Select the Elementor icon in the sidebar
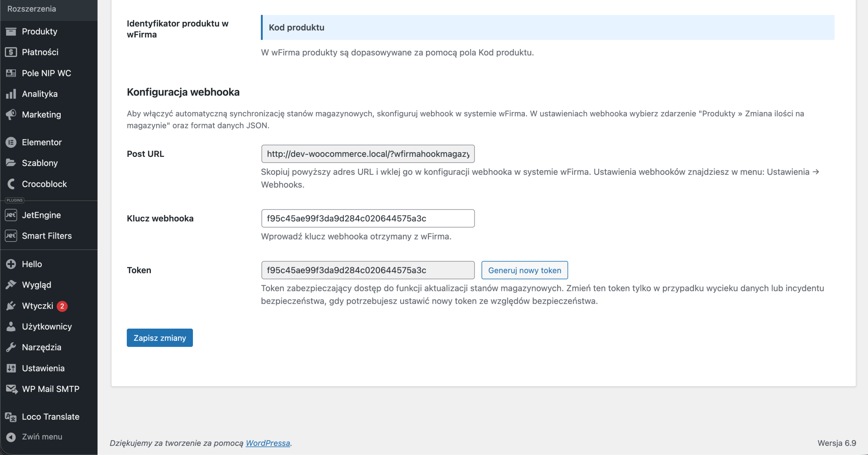This screenshot has width=868, height=455. pos(11,142)
